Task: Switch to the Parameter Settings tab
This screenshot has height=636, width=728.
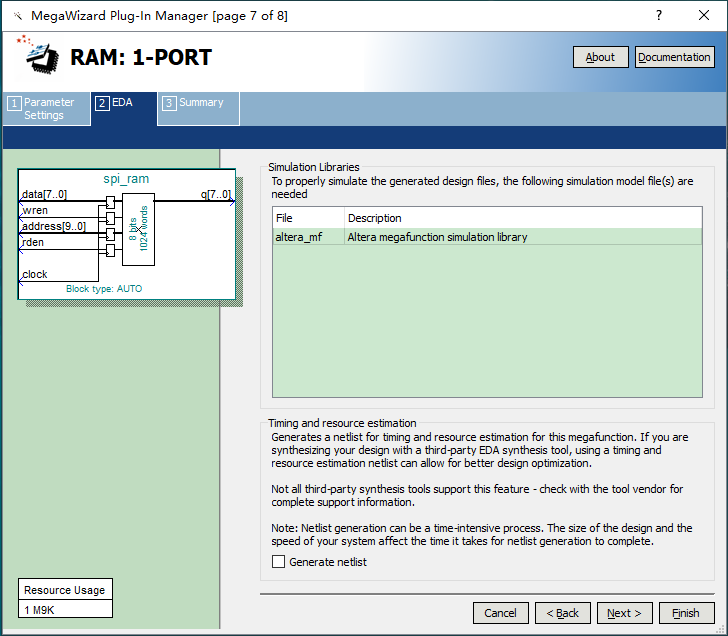Action: pyautogui.click(x=45, y=109)
